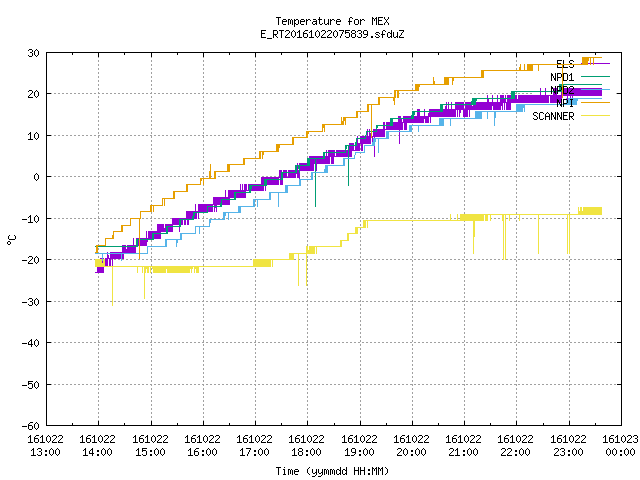640x480 pixels.
Task: Click the x-axis tick label '22:00'
Action: (515, 452)
